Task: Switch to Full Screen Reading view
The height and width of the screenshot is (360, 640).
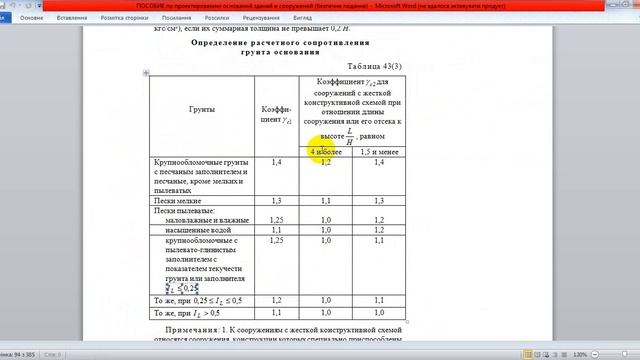Action: 537,355
